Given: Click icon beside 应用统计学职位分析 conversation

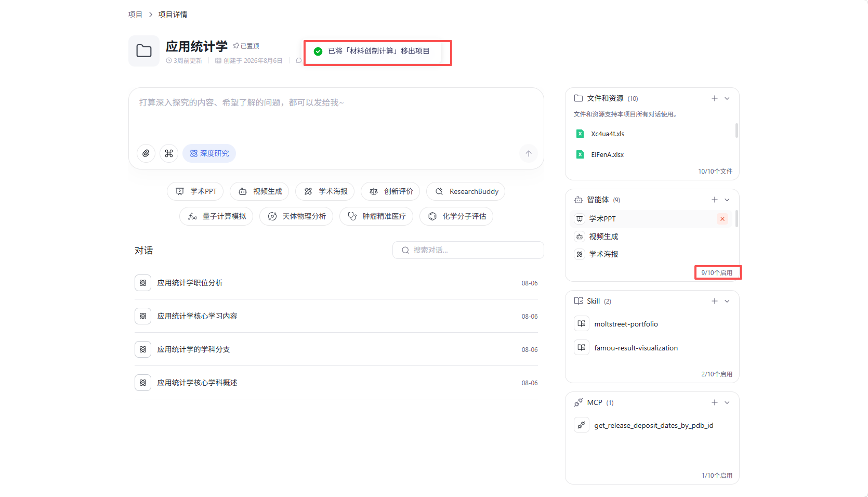Looking at the screenshot, I should [x=143, y=283].
